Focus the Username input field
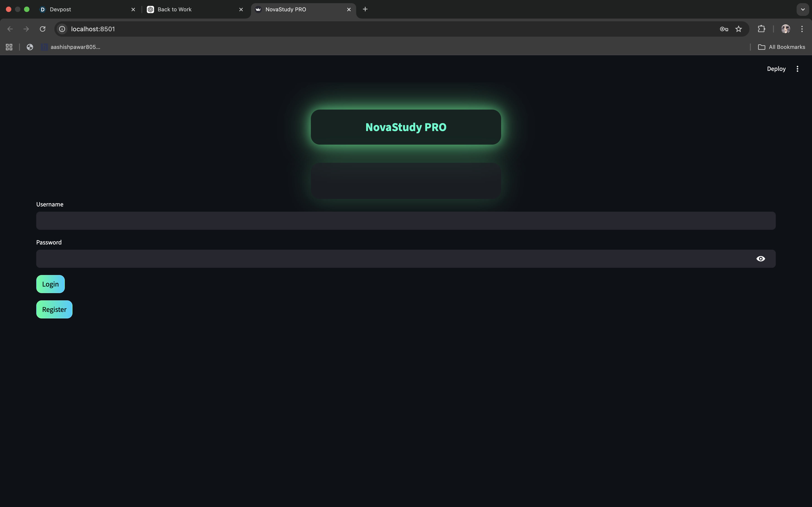Image resolution: width=812 pixels, height=507 pixels. click(405, 221)
